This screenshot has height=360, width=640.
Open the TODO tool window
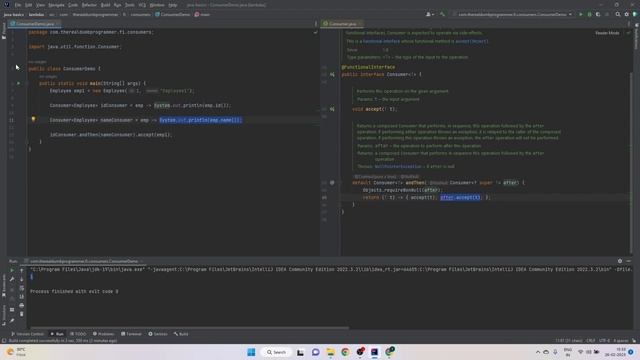tap(78, 334)
